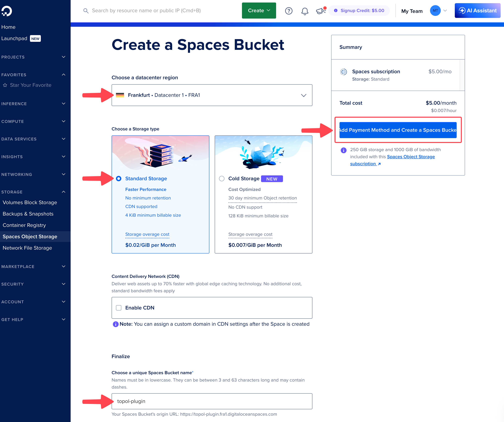Click the Signup Credit $5.00 badge
This screenshot has height=422, width=504.
pyautogui.click(x=359, y=11)
